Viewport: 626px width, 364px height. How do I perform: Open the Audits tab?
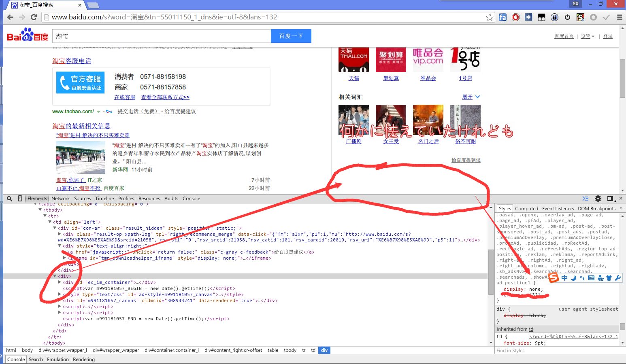(171, 199)
